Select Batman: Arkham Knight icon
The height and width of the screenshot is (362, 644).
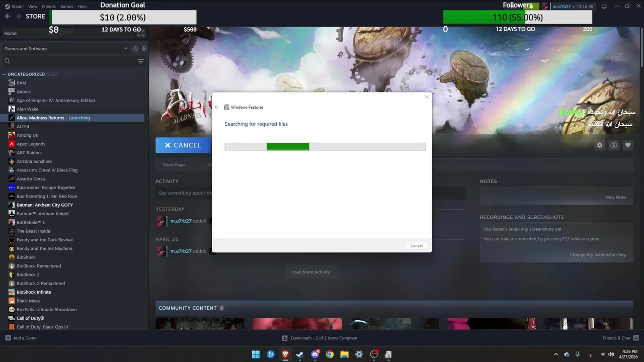pos(12,214)
